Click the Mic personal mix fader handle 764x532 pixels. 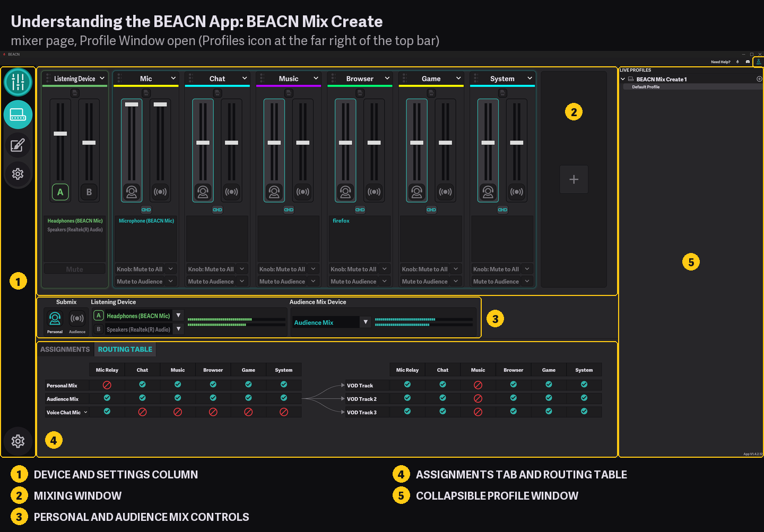pyautogui.click(x=132, y=104)
